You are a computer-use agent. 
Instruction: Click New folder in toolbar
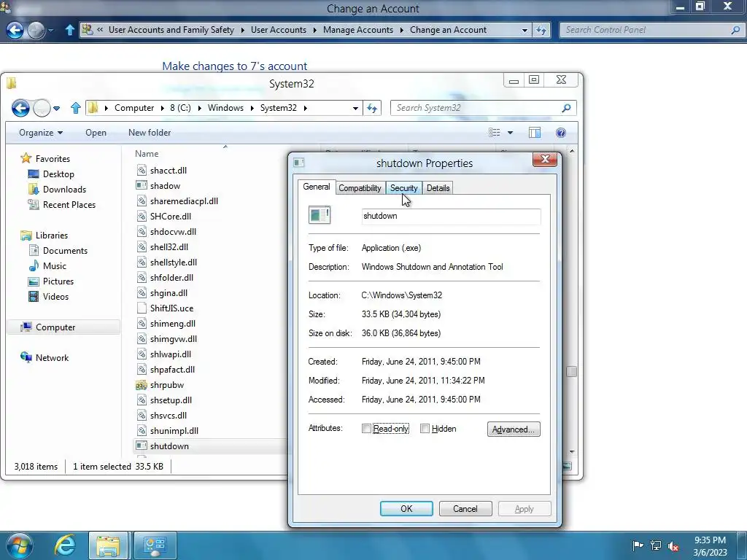(150, 133)
